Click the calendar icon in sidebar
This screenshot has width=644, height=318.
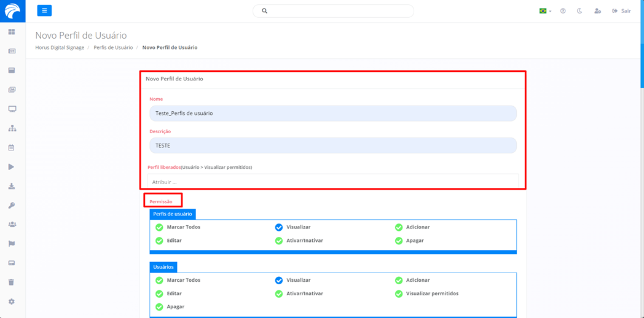coord(12,148)
